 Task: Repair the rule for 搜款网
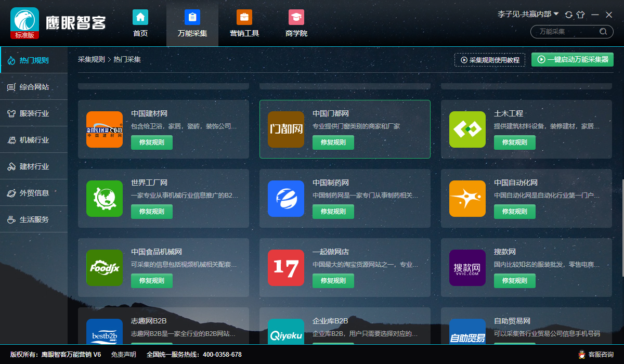(515, 281)
